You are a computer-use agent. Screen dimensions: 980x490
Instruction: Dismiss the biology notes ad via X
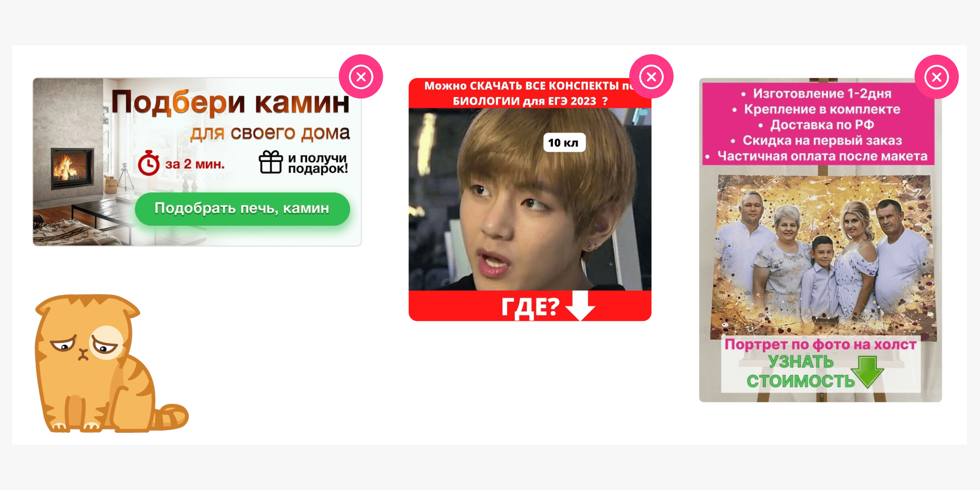(651, 77)
